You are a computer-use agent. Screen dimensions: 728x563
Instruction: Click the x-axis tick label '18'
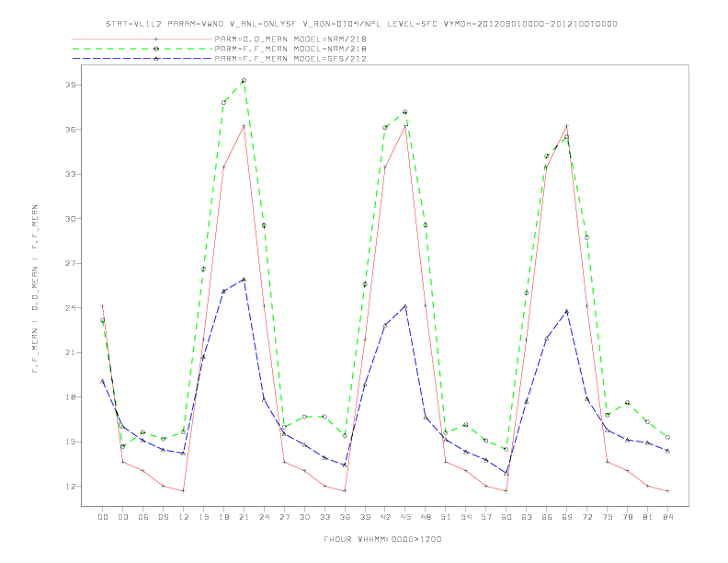point(223,517)
